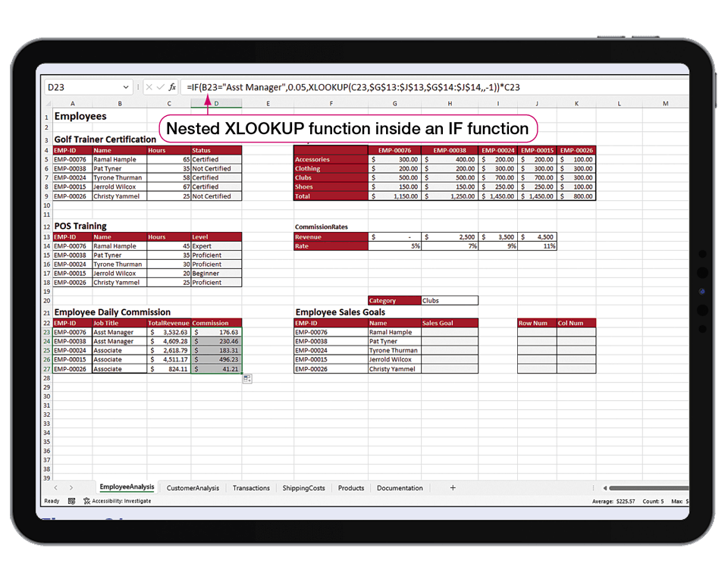The height and width of the screenshot is (582, 728).
Task: Select row 23 header
Action: tap(45, 332)
